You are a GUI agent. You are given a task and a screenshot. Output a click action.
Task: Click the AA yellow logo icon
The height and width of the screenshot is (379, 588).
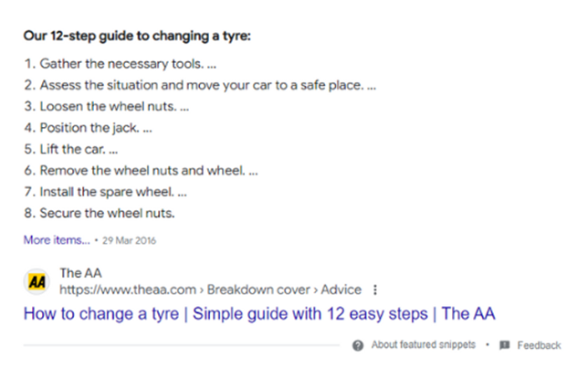37,281
